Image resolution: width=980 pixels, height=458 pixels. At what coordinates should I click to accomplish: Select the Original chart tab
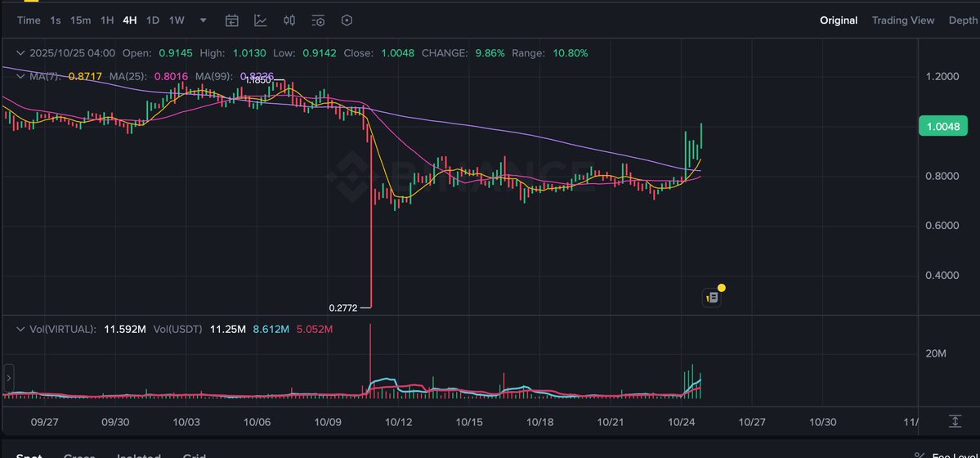(x=839, y=20)
